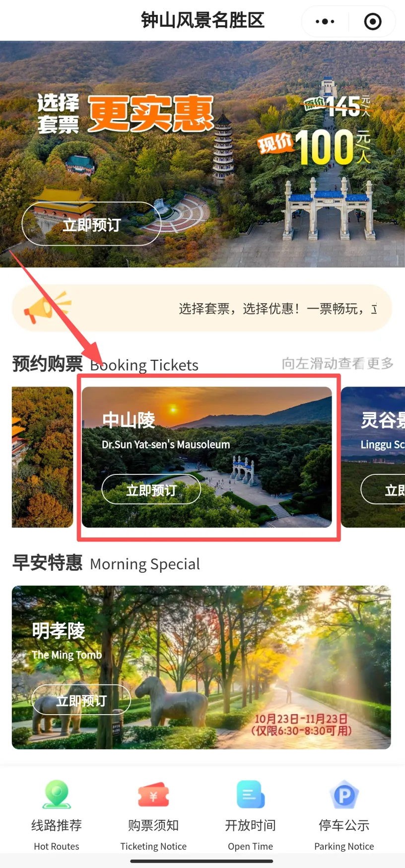Tap 立即预订 on The Ming Tomb card

point(81,700)
